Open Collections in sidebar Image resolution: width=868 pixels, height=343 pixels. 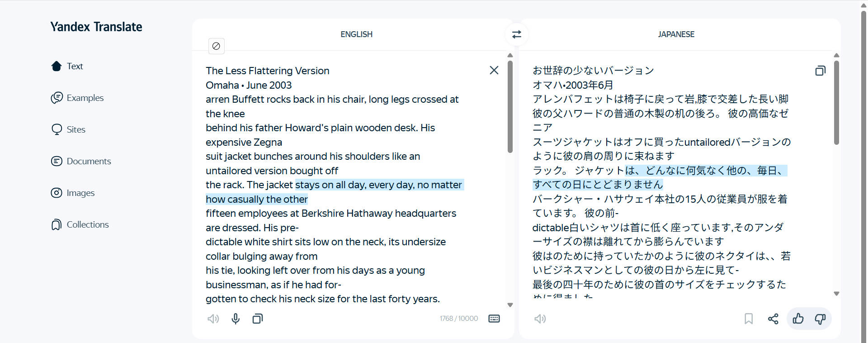[x=80, y=224]
